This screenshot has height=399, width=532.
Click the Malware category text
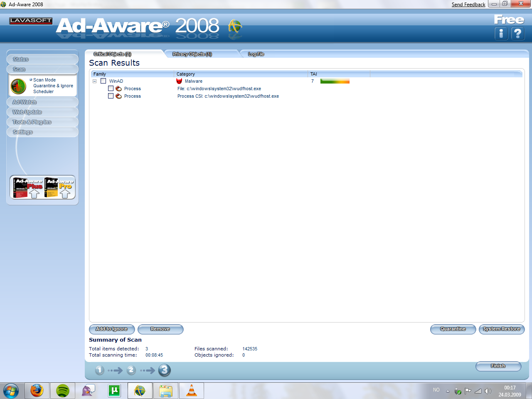coord(194,81)
